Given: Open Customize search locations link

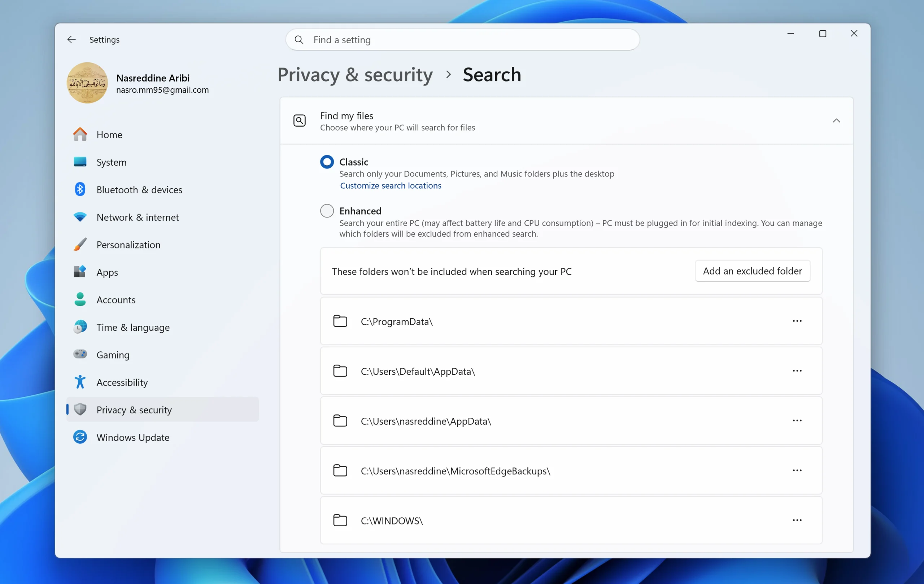Looking at the screenshot, I should (x=391, y=186).
